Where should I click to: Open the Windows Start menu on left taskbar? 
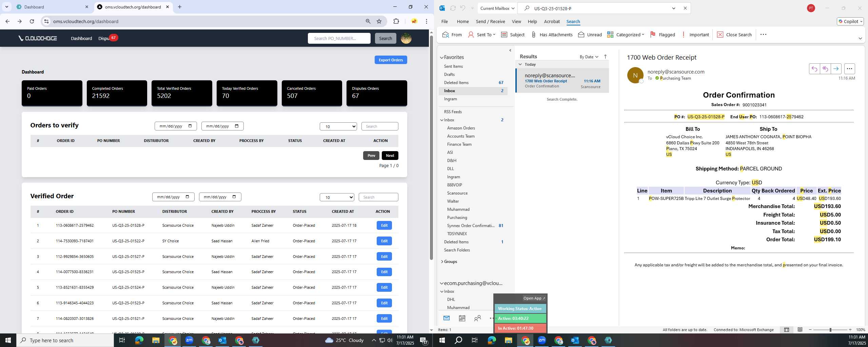(8, 340)
